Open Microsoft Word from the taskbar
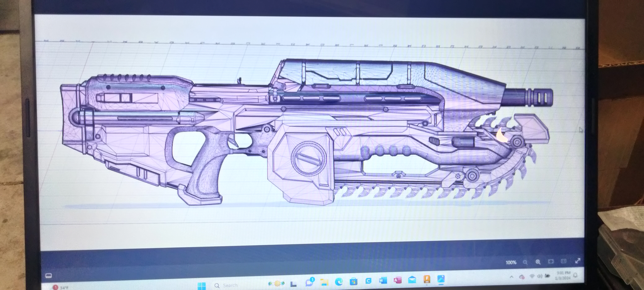 [383, 281]
